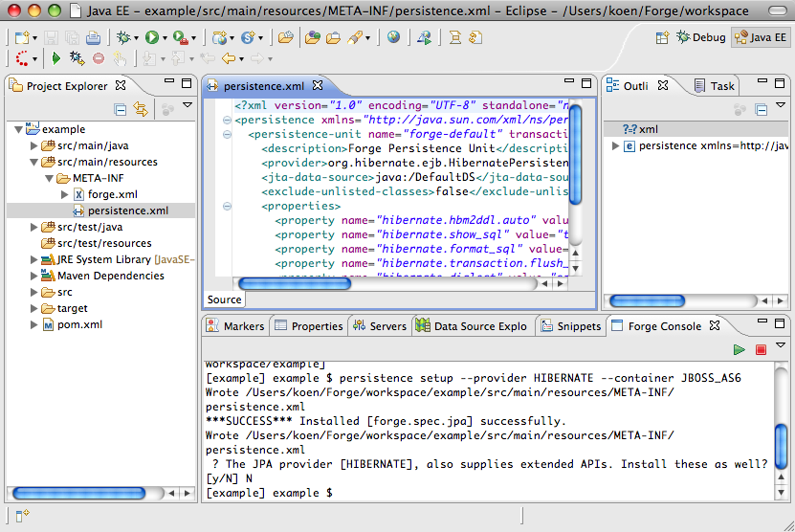Click the red Stop Forge icon
The image size is (795, 532).
[761, 349]
